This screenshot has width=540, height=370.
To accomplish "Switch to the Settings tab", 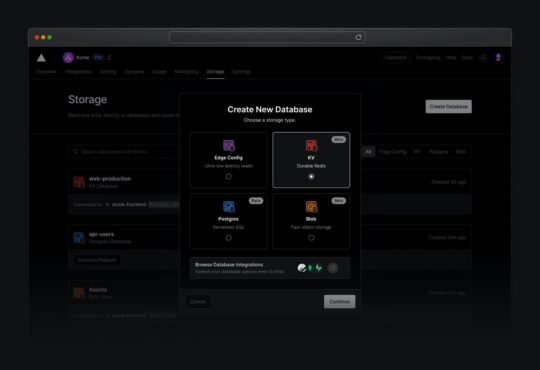I will [x=242, y=72].
